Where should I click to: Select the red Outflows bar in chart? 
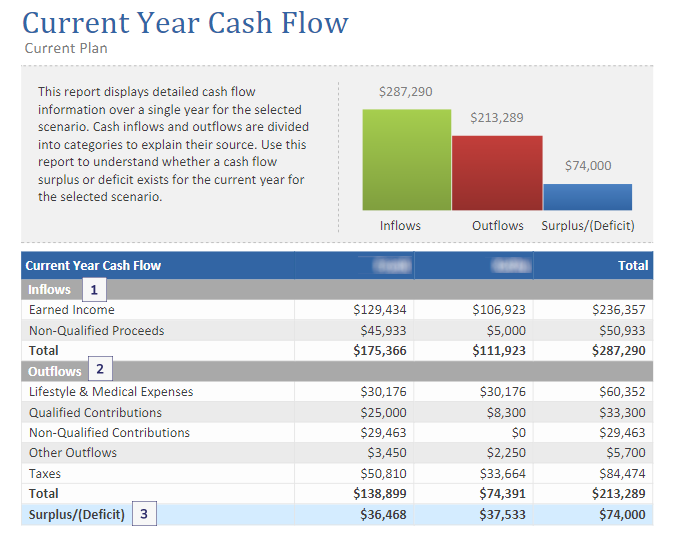click(497, 173)
